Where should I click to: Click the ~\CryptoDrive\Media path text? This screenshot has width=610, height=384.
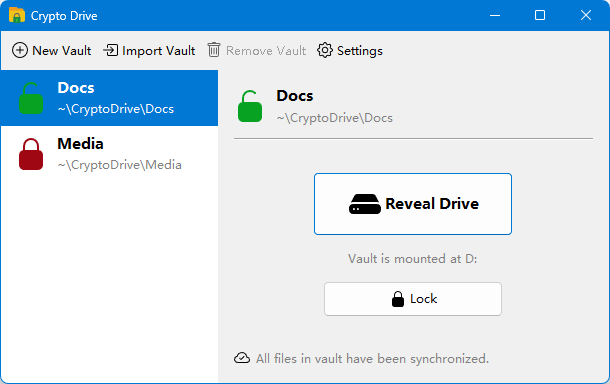[x=119, y=165]
